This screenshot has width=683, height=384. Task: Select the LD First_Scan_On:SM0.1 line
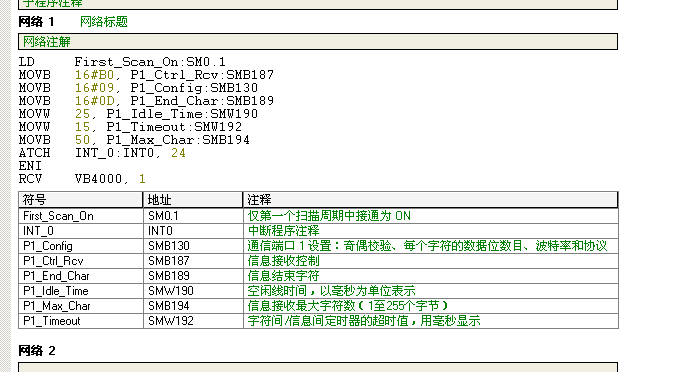pos(122,62)
